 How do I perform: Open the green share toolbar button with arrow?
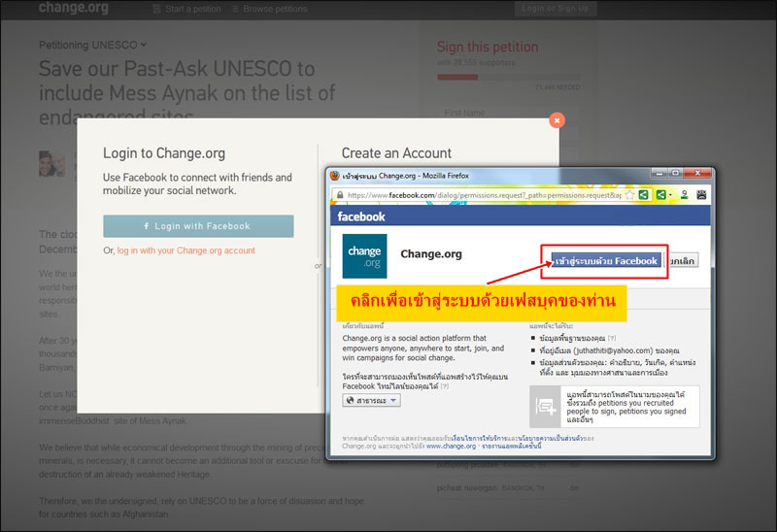click(663, 195)
